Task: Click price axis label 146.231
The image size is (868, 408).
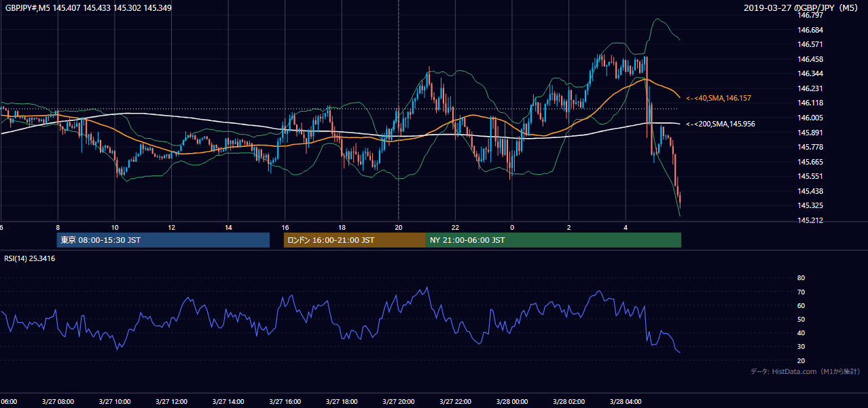Action: (810, 88)
